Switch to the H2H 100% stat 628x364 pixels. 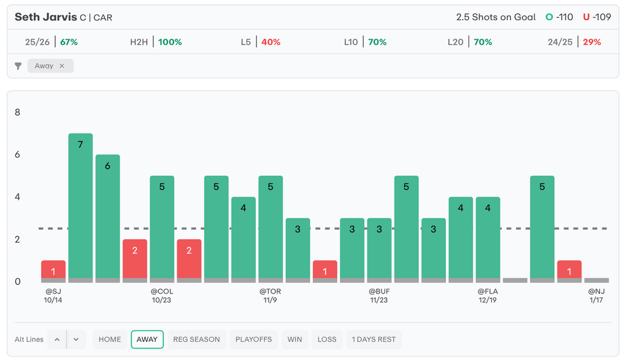[155, 42]
